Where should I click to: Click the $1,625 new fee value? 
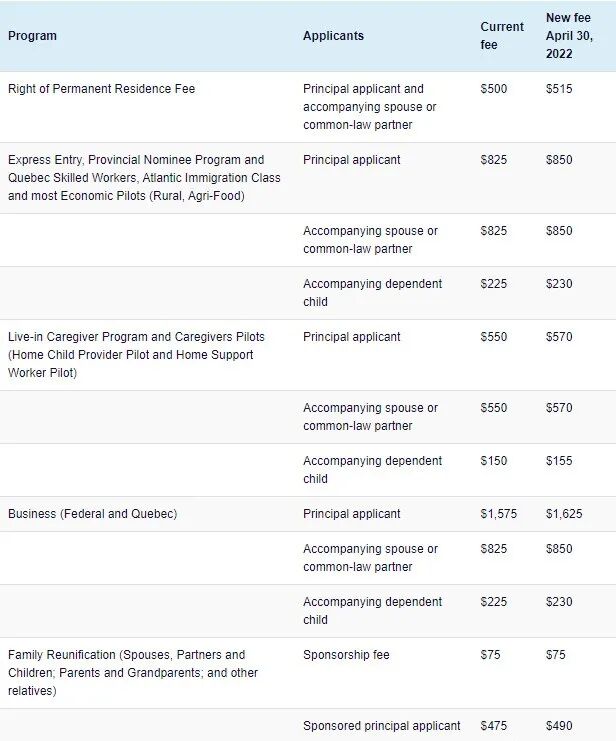coord(565,514)
